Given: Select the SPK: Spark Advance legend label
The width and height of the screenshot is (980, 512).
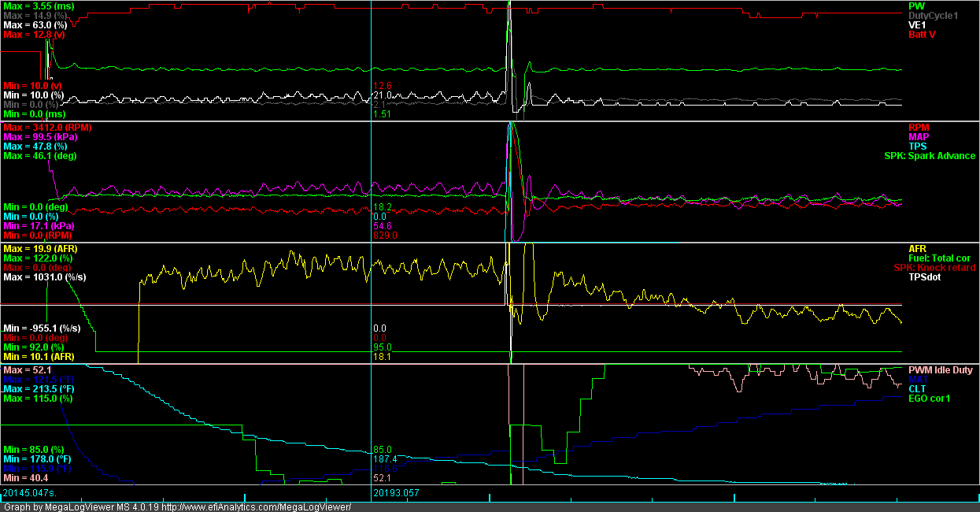Looking at the screenshot, I should [x=928, y=156].
